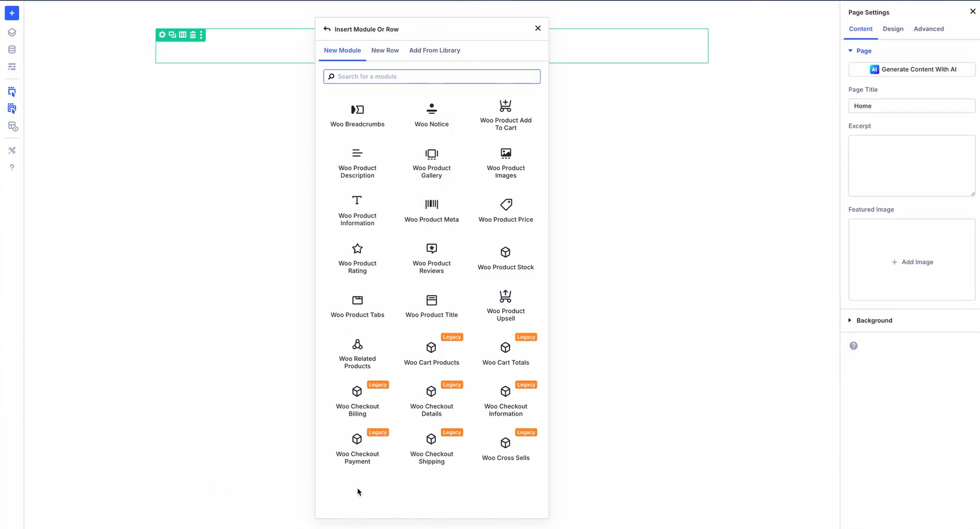
Task: Insert the Woo Product Add To Cart module
Action: tap(506, 116)
